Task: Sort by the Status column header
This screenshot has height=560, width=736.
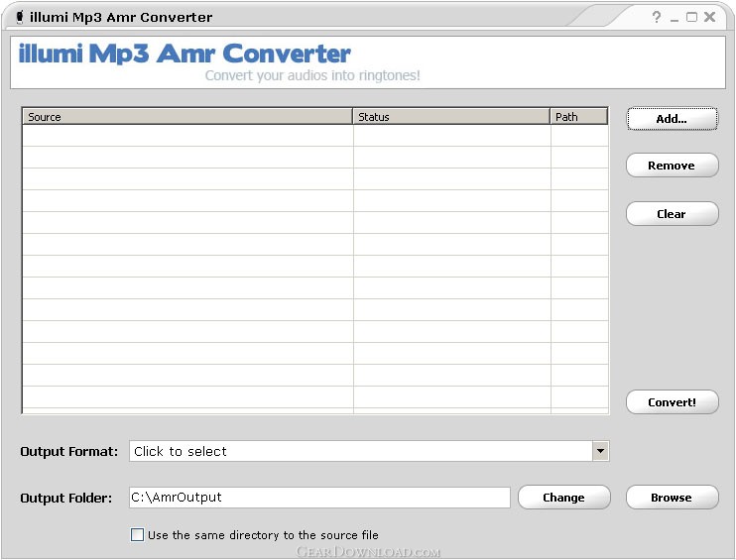Action: 451,116
